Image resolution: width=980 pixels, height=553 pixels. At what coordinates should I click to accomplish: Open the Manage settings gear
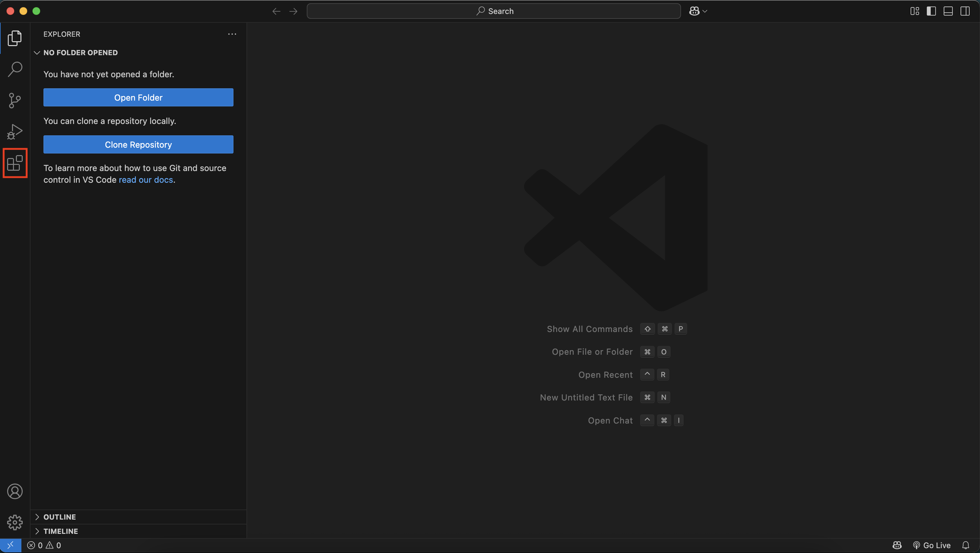tap(15, 522)
